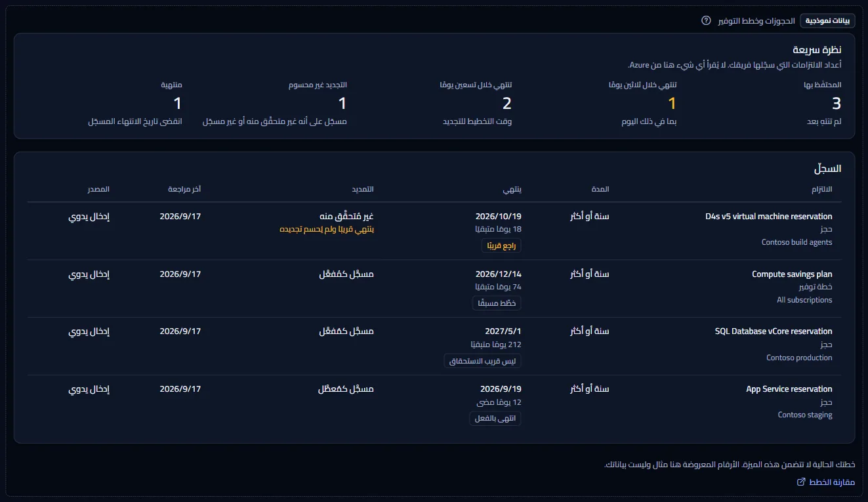Click the 'Contoso production' scope text
The image size is (868, 502).
(x=800, y=358)
